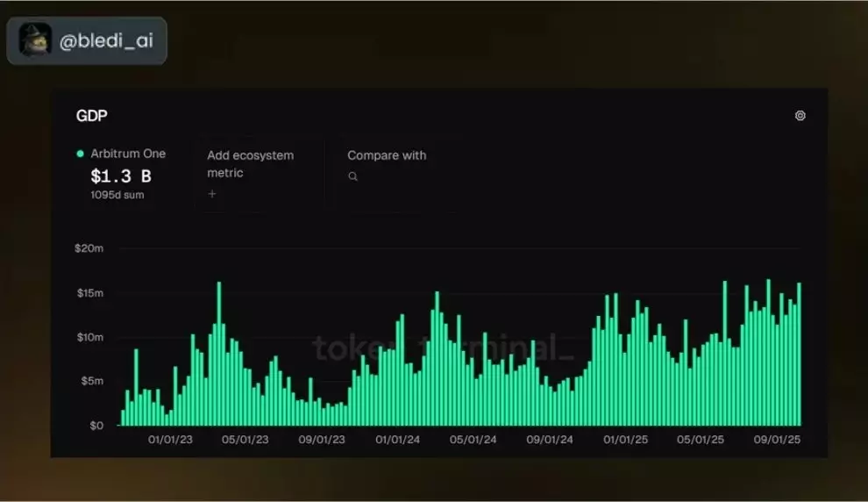868x502 pixels.
Task: Open the @bledi_ai handle link
Action: 103,40
